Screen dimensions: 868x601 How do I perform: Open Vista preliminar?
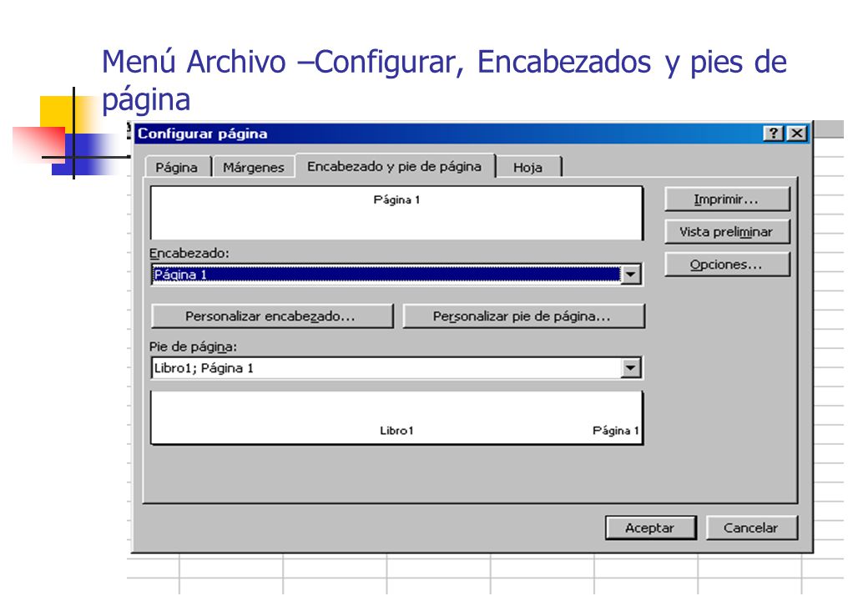coord(727,232)
